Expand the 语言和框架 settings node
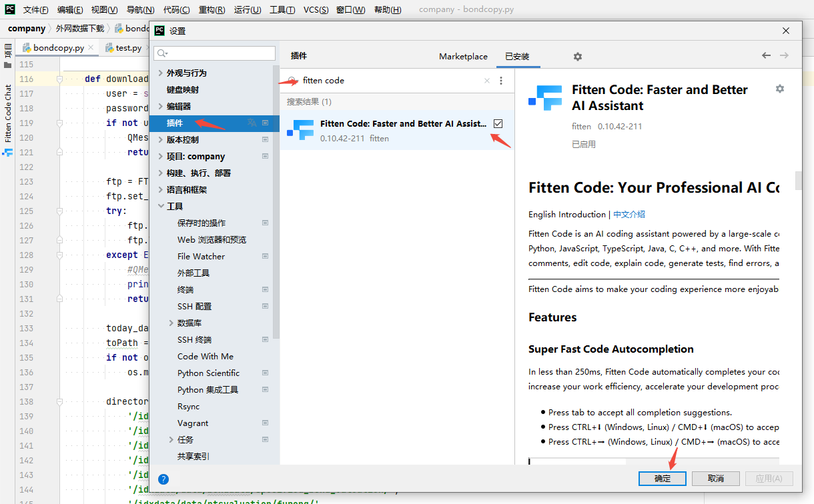This screenshot has width=814, height=504. (160, 189)
